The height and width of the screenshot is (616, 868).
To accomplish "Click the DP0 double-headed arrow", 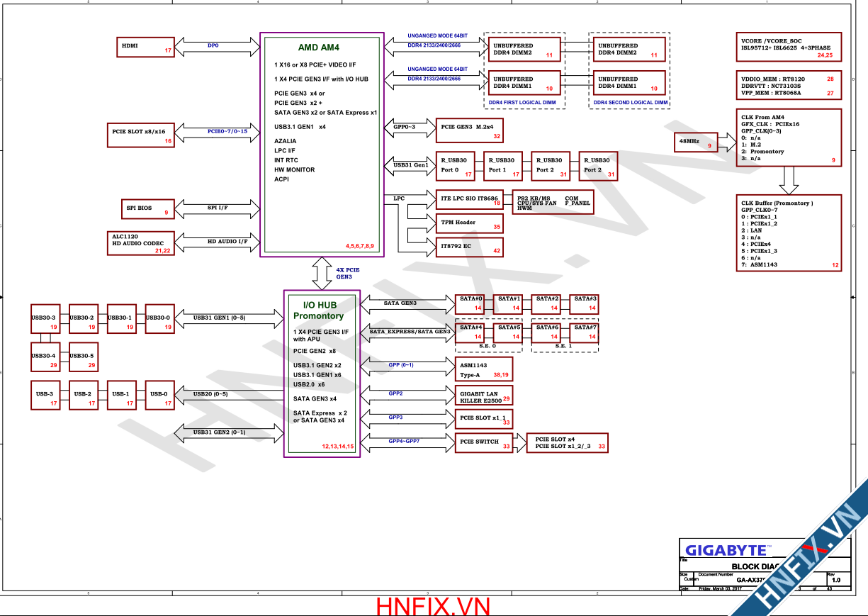I will tap(213, 46).
